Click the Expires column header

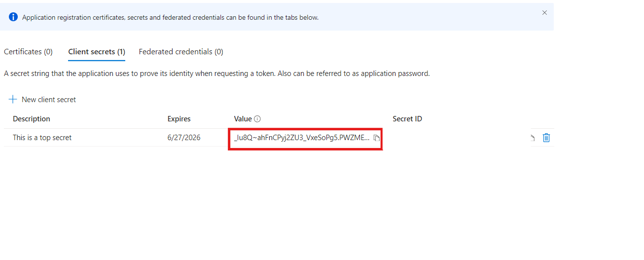coord(179,119)
